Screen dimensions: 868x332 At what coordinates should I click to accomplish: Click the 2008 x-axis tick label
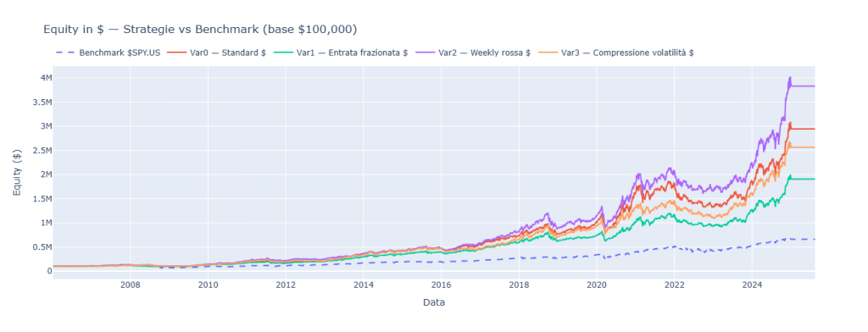click(130, 285)
